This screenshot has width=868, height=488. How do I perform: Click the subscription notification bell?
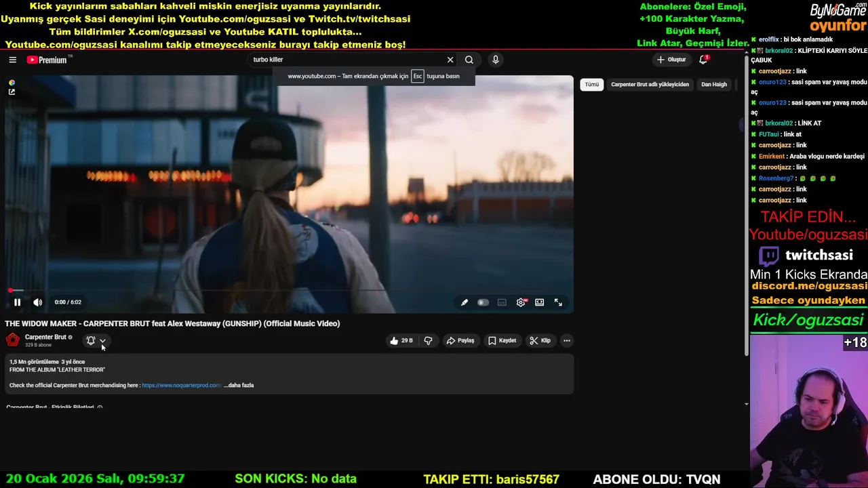(91, 340)
